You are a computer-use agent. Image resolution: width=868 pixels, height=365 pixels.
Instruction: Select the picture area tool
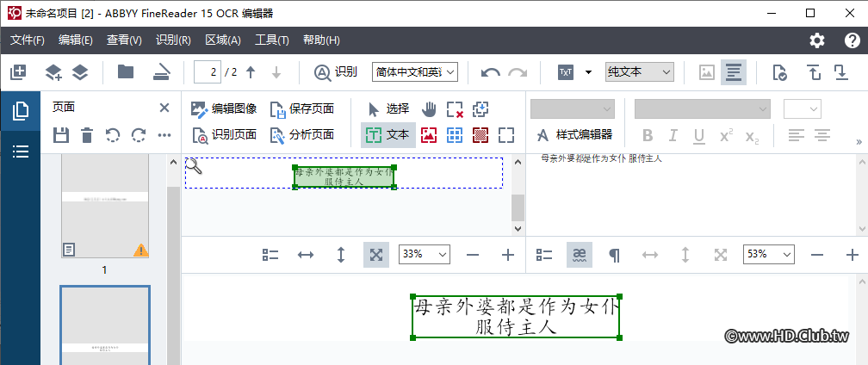click(x=429, y=135)
